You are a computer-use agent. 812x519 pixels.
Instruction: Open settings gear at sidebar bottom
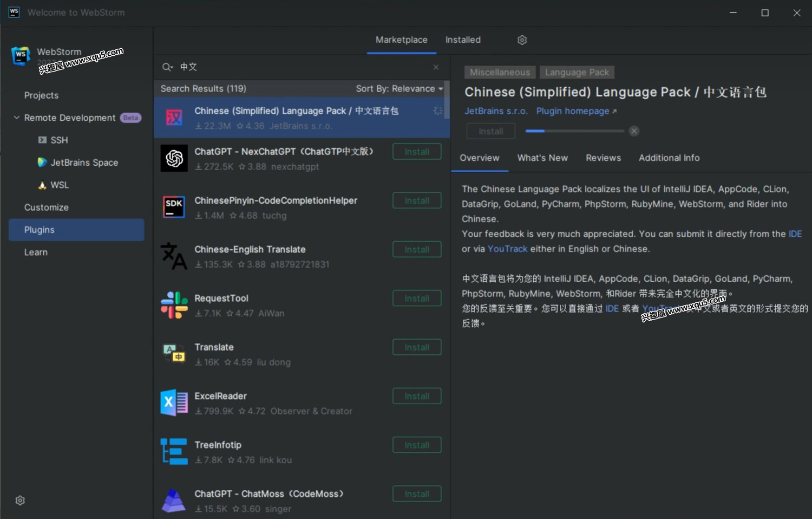pos(20,501)
